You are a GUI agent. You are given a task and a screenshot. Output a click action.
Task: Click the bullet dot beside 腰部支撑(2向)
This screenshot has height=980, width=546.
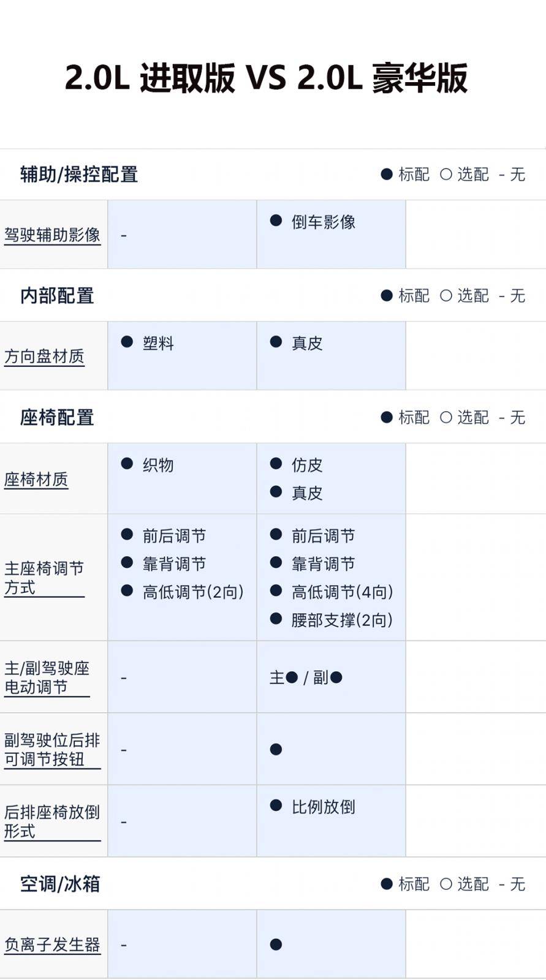coord(276,619)
